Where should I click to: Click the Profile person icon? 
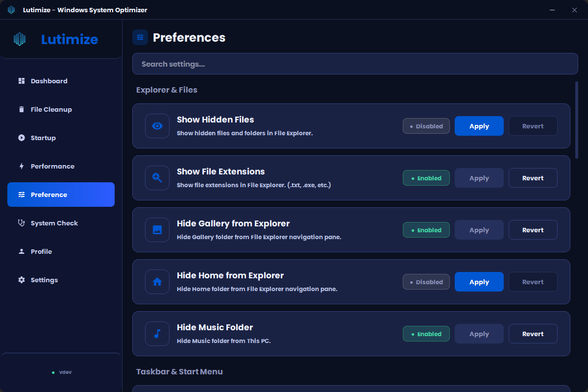click(x=22, y=251)
